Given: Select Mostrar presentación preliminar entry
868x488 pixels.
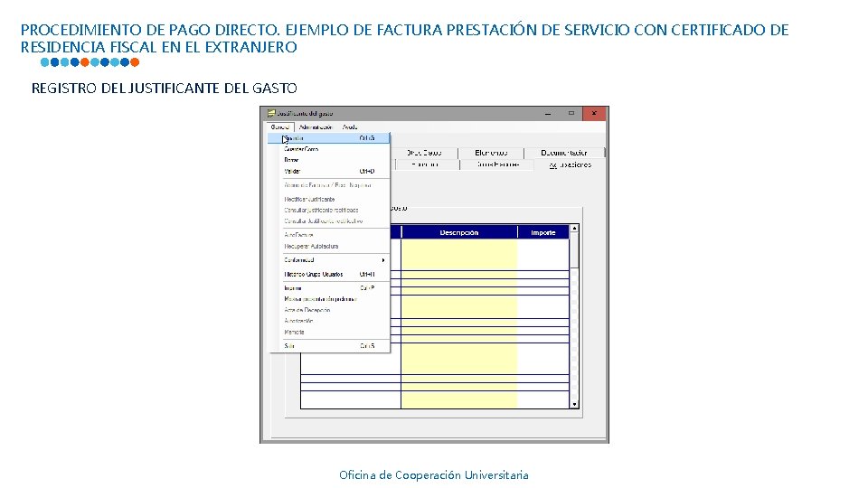Looking at the screenshot, I should 329,299.
